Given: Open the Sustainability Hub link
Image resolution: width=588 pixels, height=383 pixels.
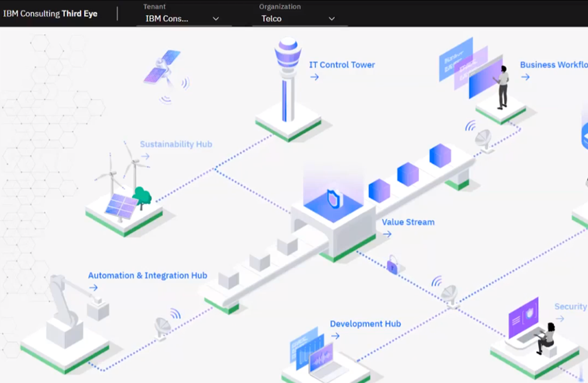Looking at the screenshot, I should point(176,145).
